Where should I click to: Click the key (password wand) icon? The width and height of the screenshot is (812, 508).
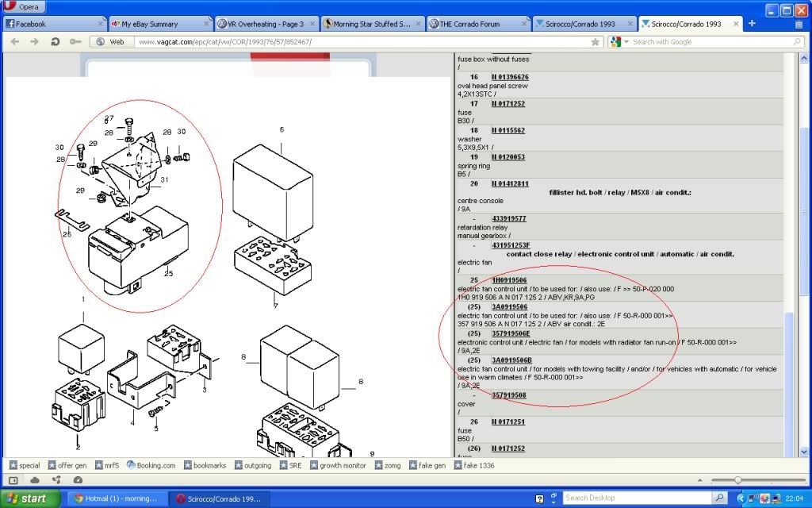point(75,41)
